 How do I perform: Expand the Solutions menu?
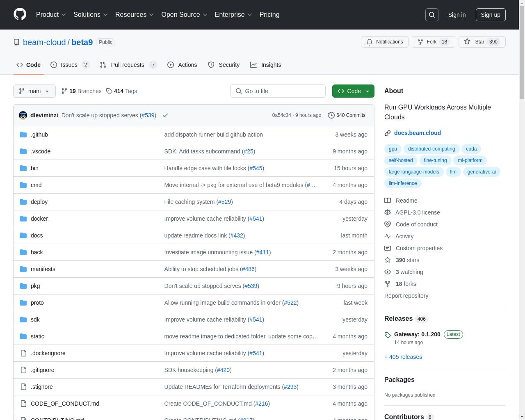91,15
